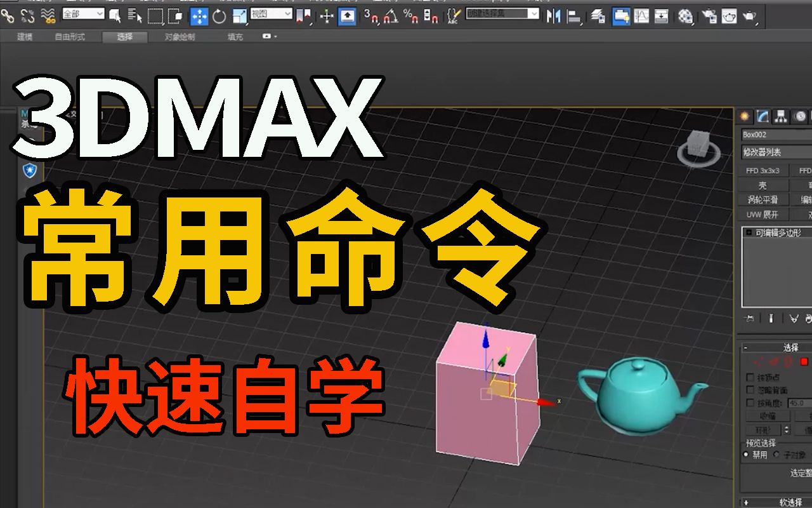
Task: Activate the Select and Move tool
Action: click(x=199, y=15)
